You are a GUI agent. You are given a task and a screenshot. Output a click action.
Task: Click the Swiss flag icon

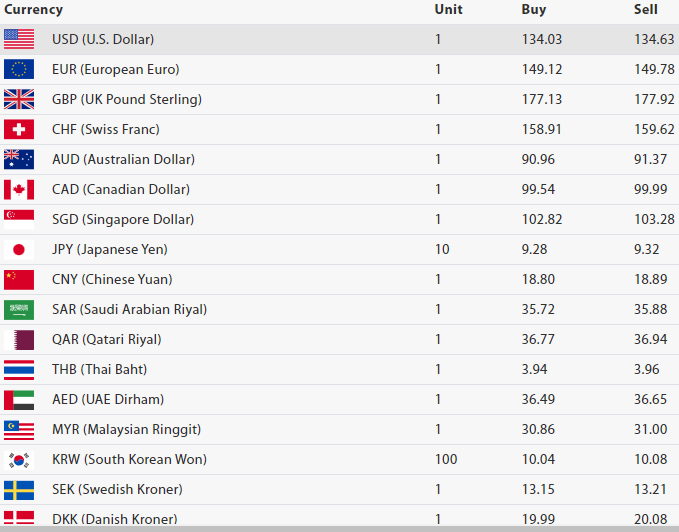[19, 129]
